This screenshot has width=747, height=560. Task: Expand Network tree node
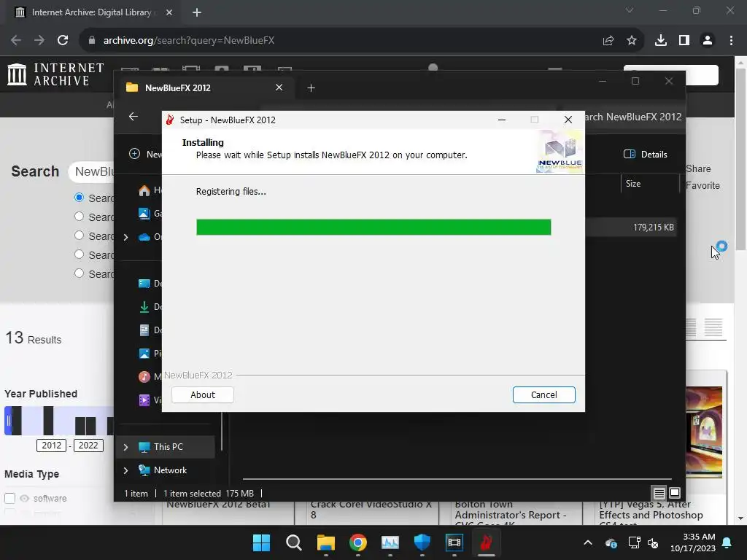125,470
